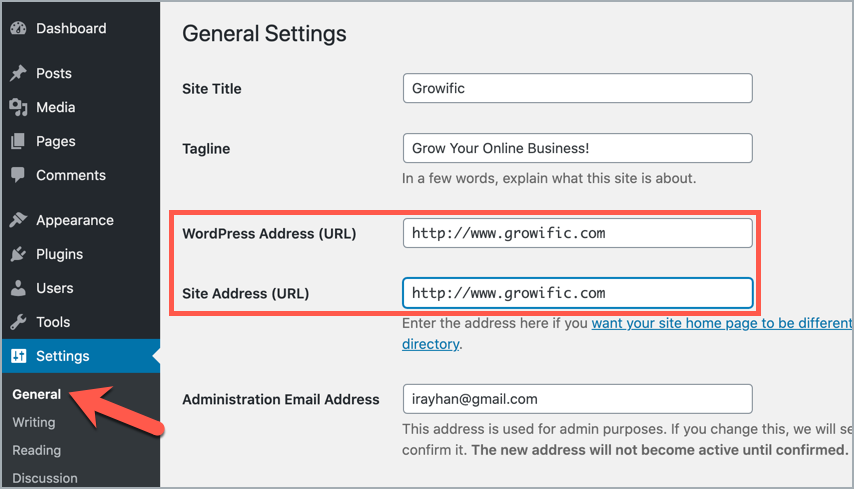
Task: Click 'The new address will not become active' text
Action: pyautogui.click(x=660, y=450)
